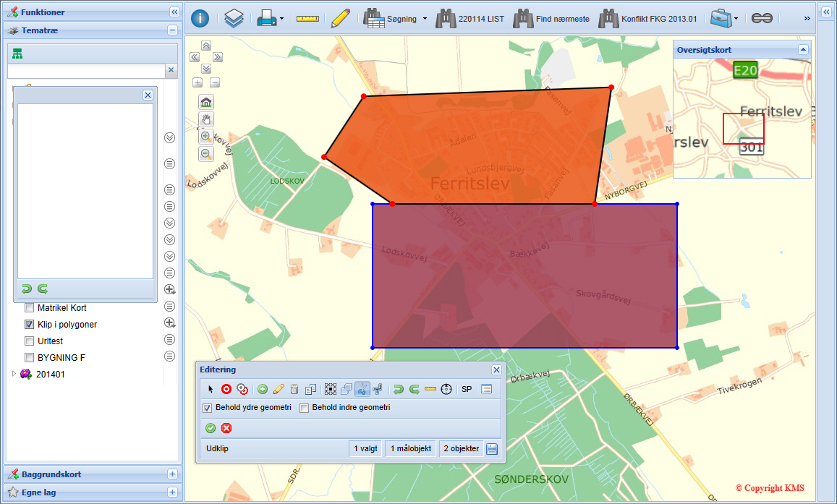Uncheck the Klip i polygoner layer
The image size is (837, 504).
30,324
